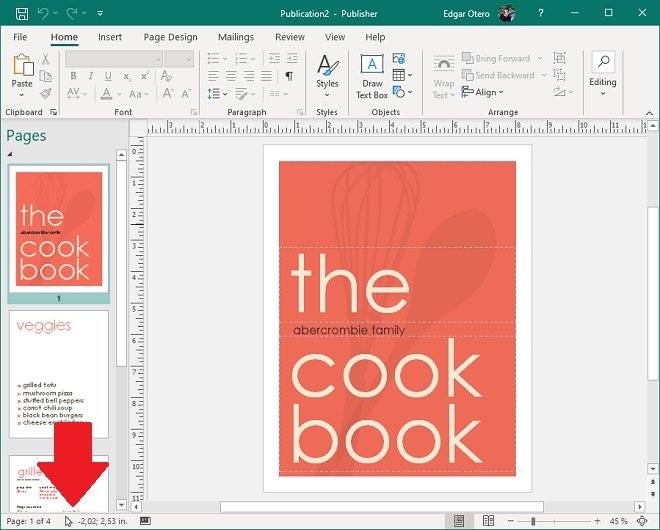
Task: Select the veggies page thumbnail
Action: 59,374
